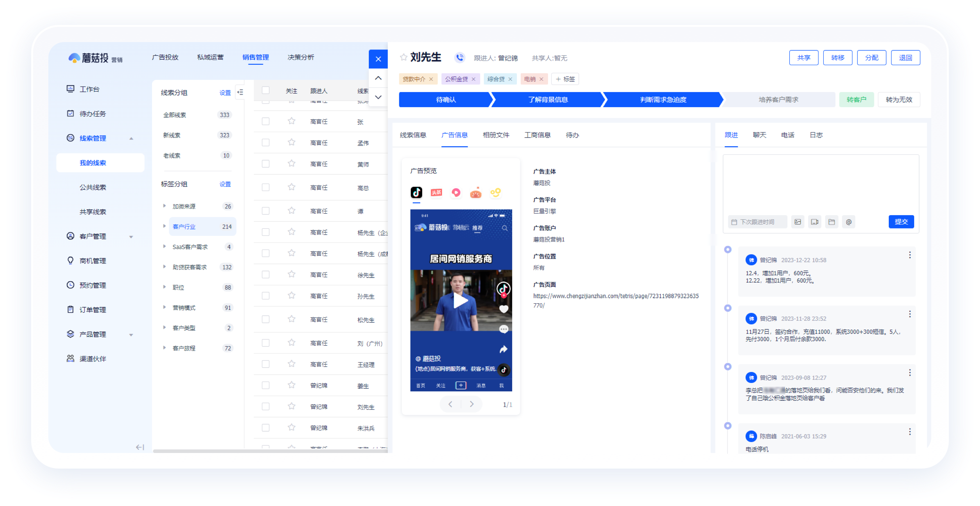Check the checkbox in the table header

pos(266,90)
